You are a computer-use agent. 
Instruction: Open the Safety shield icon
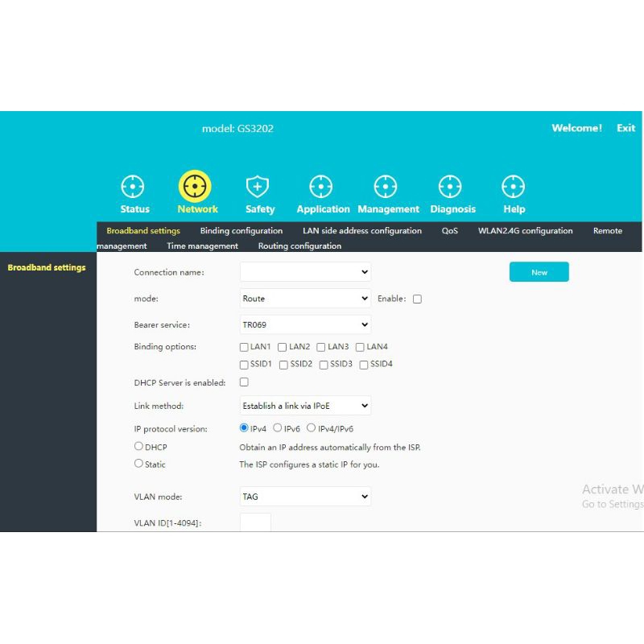point(258,187)
